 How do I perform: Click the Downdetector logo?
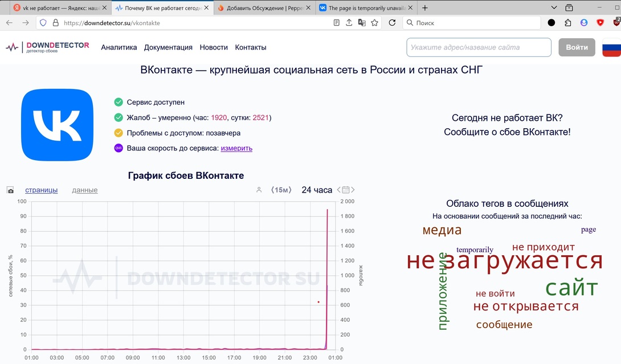(47, 47)
